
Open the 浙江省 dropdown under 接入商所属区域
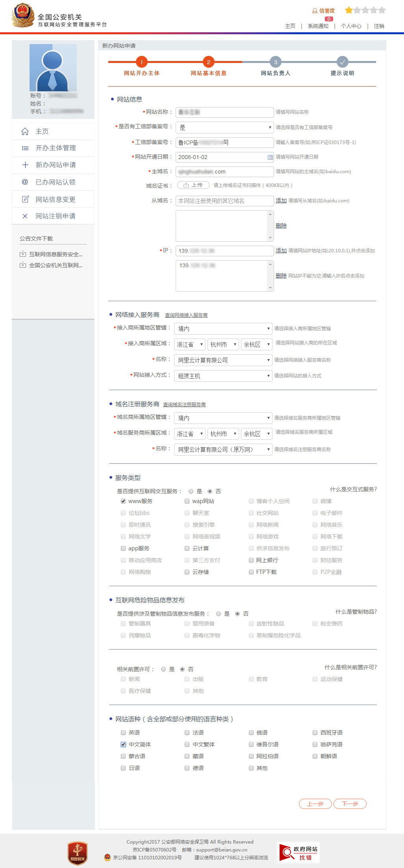190,344
